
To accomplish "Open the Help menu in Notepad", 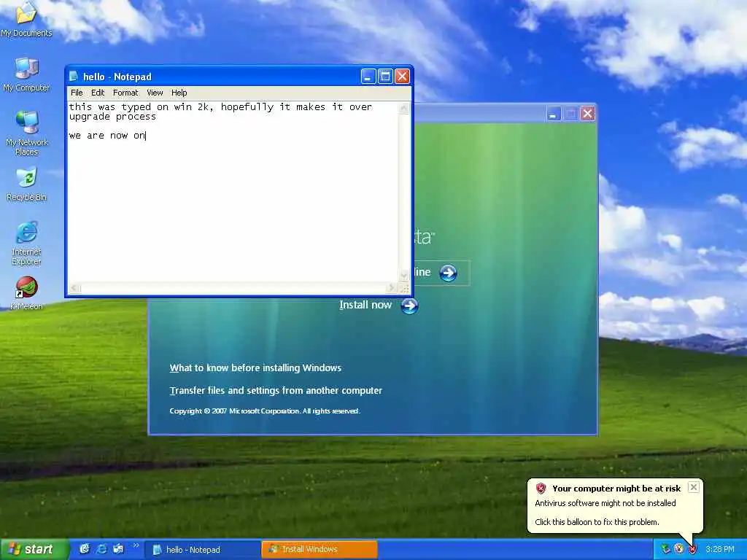I will 179,93.
